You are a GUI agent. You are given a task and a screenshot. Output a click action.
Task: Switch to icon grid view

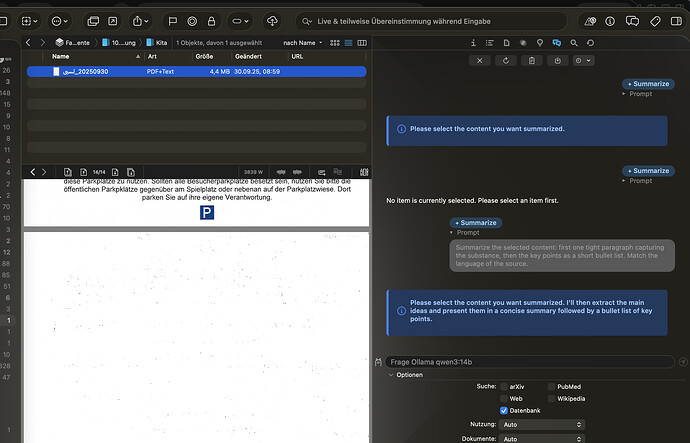coord(335,43)
